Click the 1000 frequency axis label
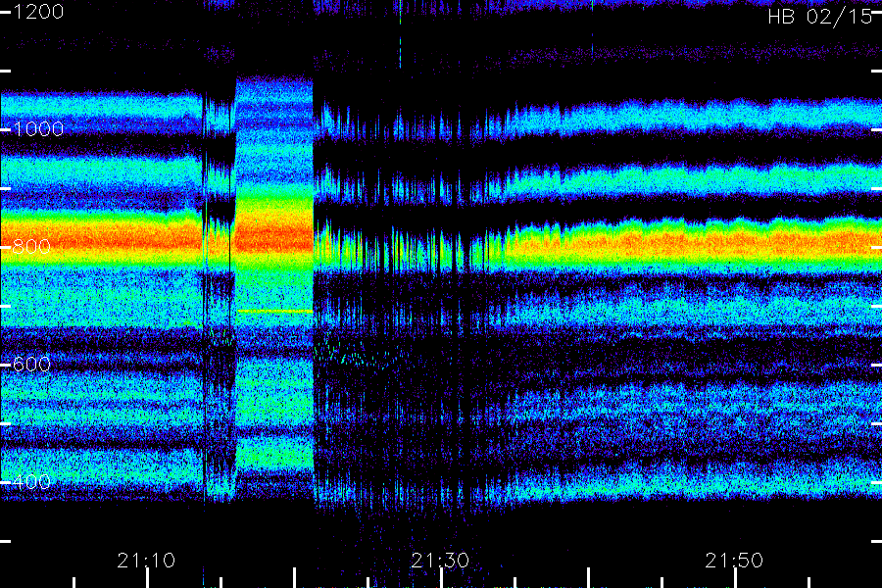The width and height of the screenshot is (882, 588). click(38, 129)
